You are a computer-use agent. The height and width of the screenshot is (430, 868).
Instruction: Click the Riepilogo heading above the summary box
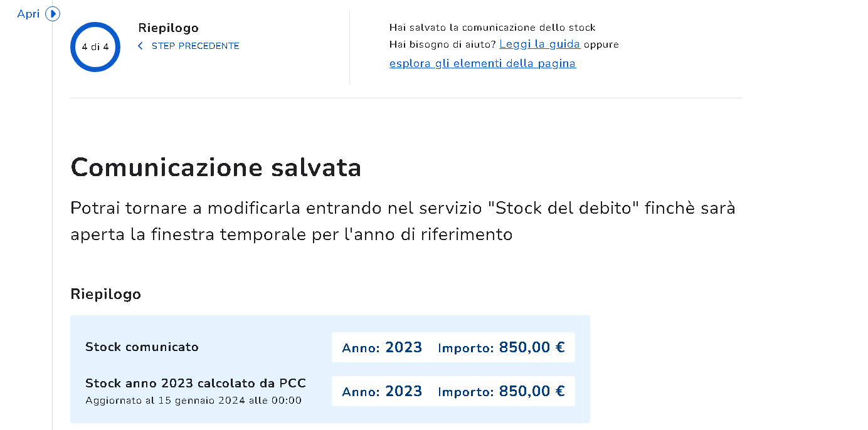[x=105, y=294]
